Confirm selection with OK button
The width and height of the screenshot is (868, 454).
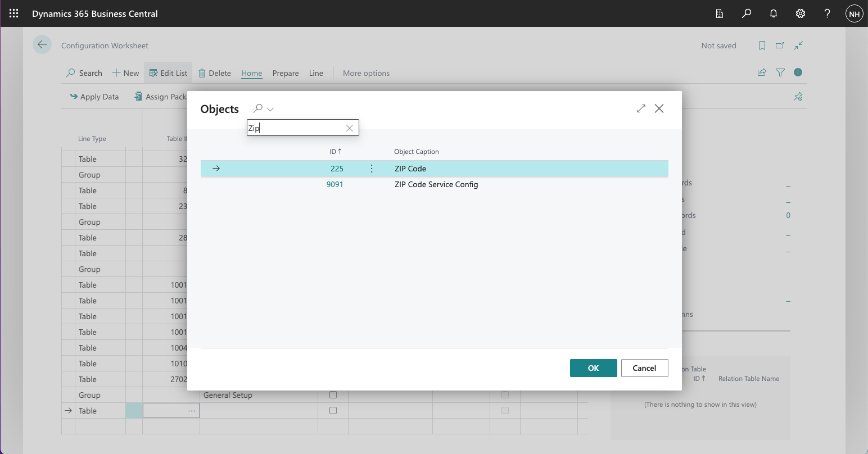(x=593, y=368)
